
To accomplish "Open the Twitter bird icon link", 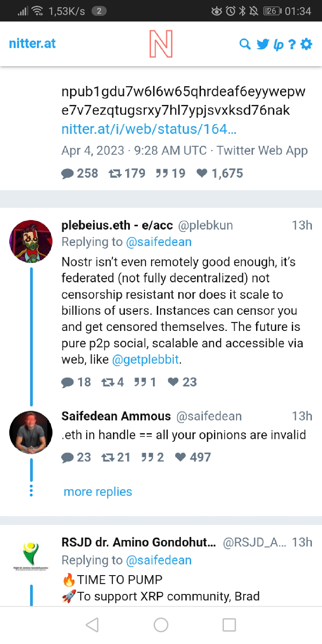I will click(x=263, y=44).
